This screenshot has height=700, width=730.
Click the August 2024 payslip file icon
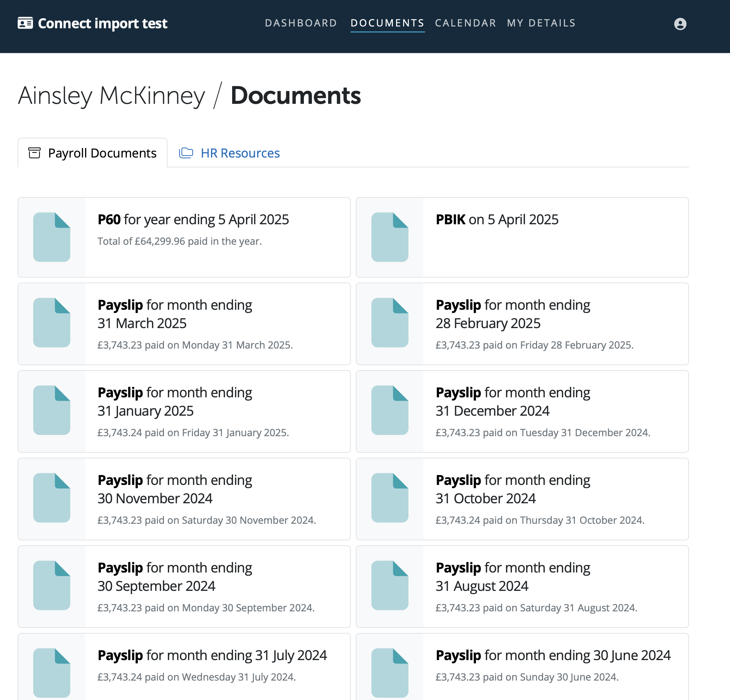(390, 585)
